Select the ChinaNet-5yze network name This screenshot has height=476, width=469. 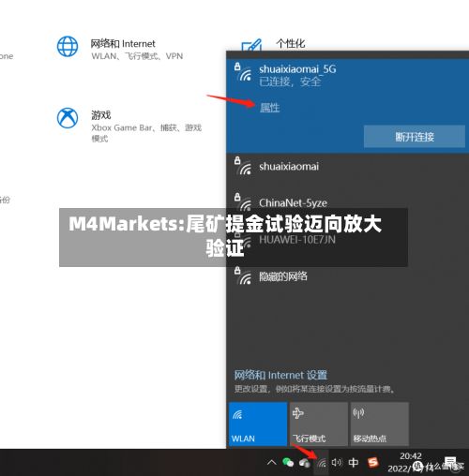click(x=293, y=203)
